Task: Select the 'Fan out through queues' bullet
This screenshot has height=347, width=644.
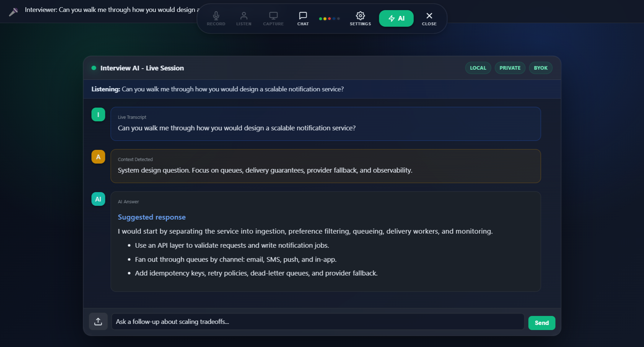Action: pos(236,259)
